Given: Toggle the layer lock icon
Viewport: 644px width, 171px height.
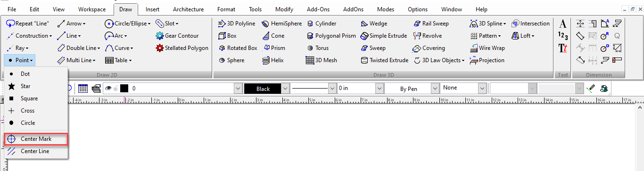Looking at the screenshot, I should tap(116, 88).
